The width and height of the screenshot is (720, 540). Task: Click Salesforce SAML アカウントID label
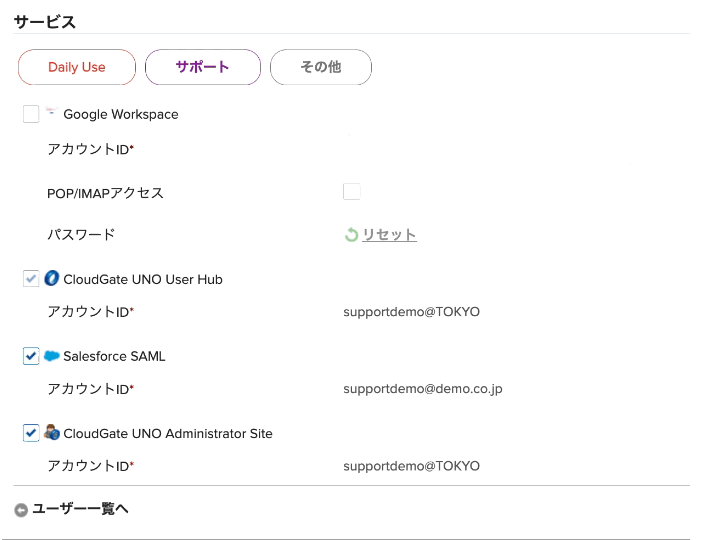[x=90, y=389]
